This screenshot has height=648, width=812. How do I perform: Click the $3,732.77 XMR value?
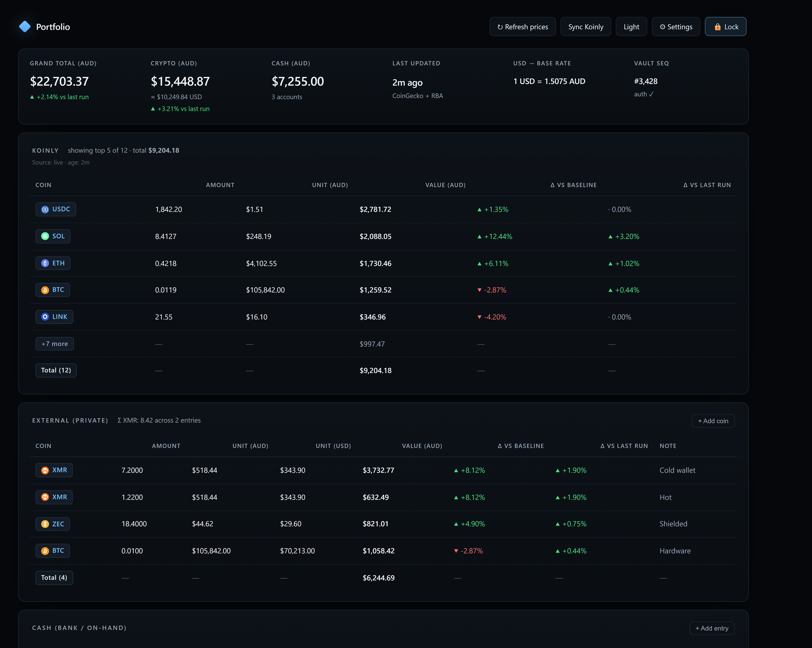click(379, 470)
